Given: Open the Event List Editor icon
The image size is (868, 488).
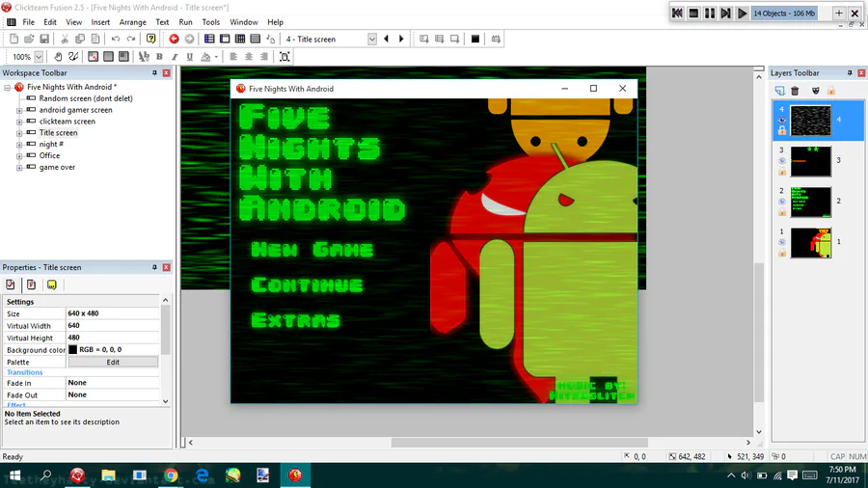Looking at the screenshot, I should [x=256, y=39].
